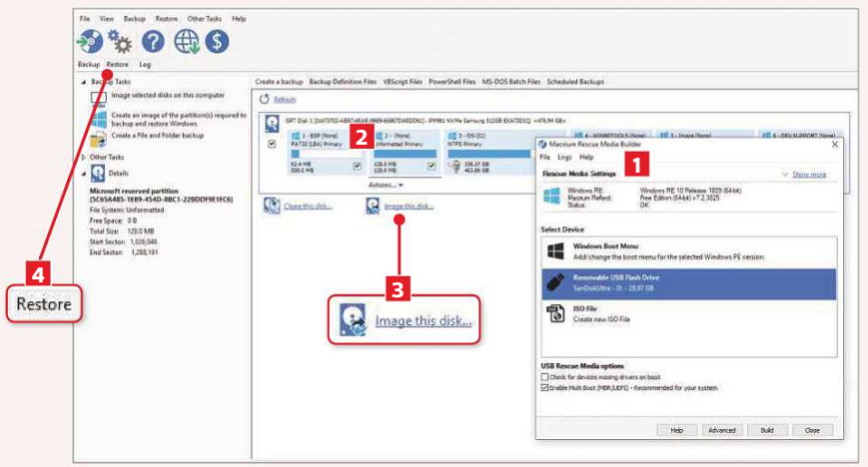Click Help button at dialog bottom
The width and height of the screenshot is (868, 467).
click(x=676, y=430)
